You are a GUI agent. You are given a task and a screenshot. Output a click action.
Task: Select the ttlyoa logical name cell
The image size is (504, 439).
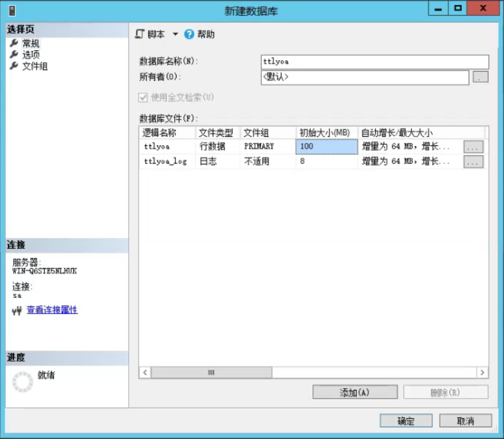(167, 147)
